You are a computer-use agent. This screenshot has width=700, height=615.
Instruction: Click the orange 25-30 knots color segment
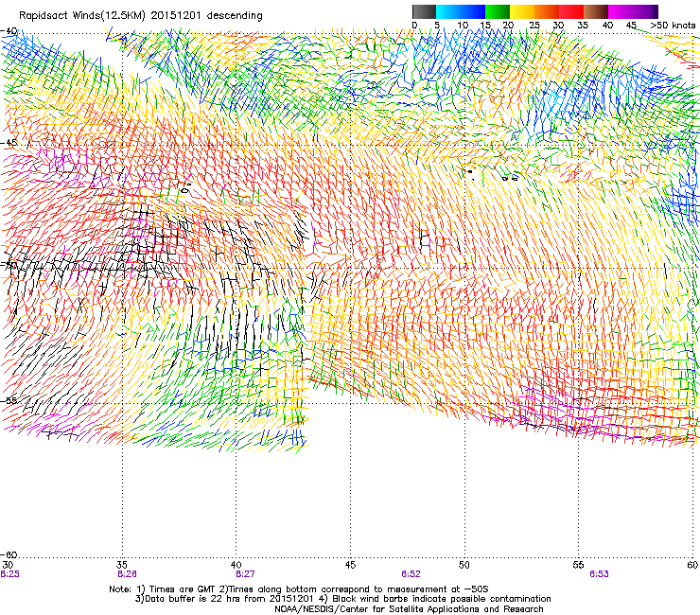[547, 11]
